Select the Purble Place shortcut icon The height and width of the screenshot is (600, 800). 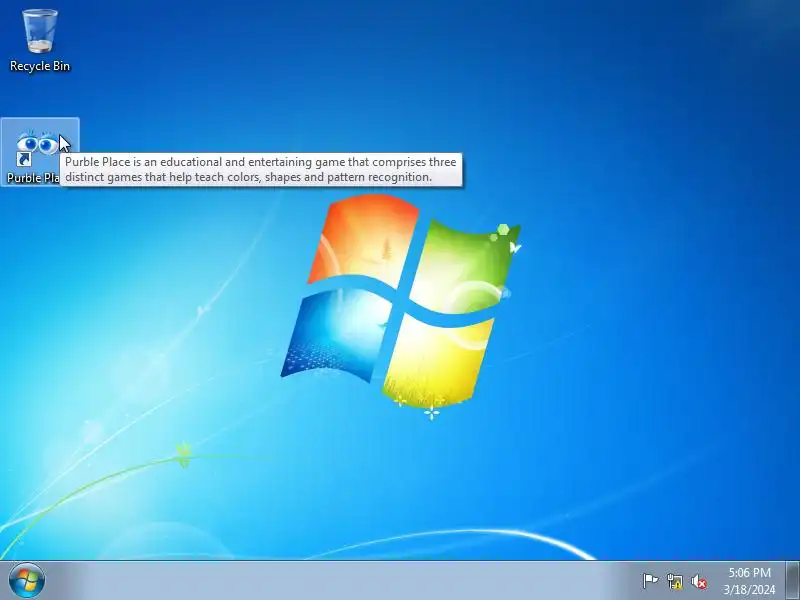click(x=37, y=147)
